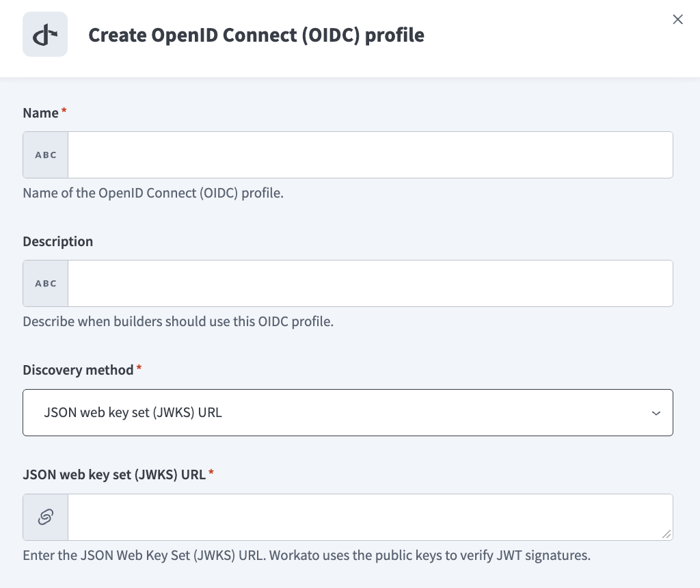
Task: Click the JWKS URL textarea resize handle
Action: (x=667, y=534)
